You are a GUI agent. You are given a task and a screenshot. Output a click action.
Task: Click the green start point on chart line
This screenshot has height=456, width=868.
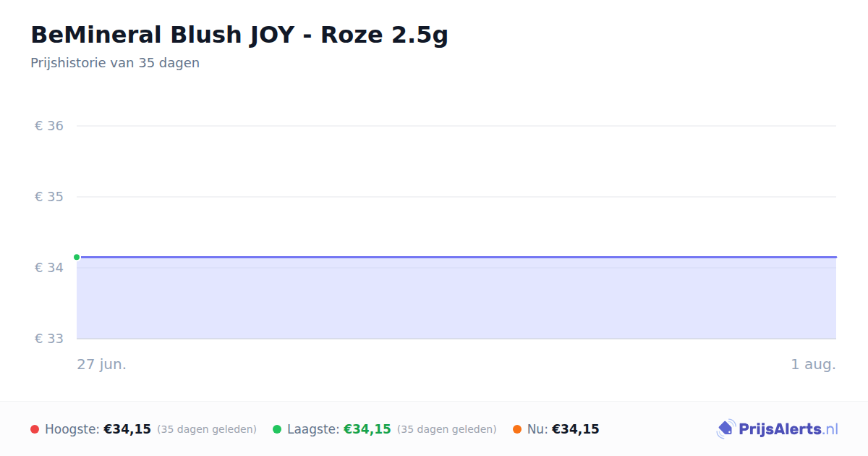click(77, 257)
